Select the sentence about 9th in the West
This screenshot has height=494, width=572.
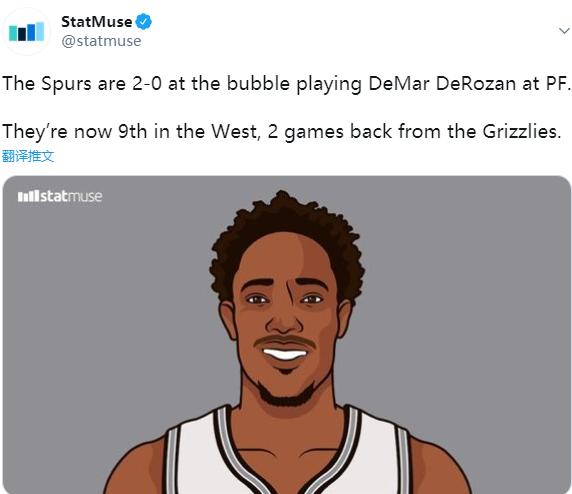click(x=281, y=132)
